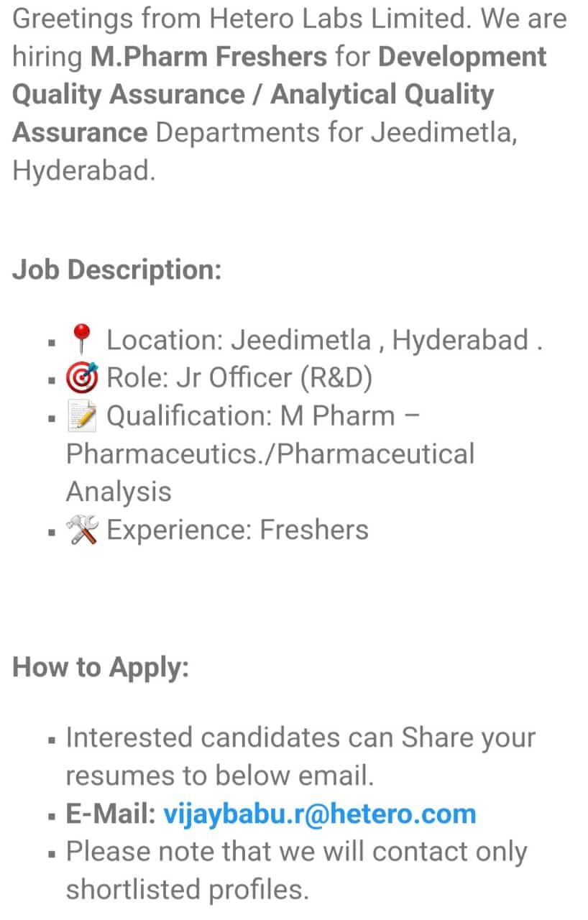
Task: Click the memo and pencil emoji
Action: coord(83,416)
